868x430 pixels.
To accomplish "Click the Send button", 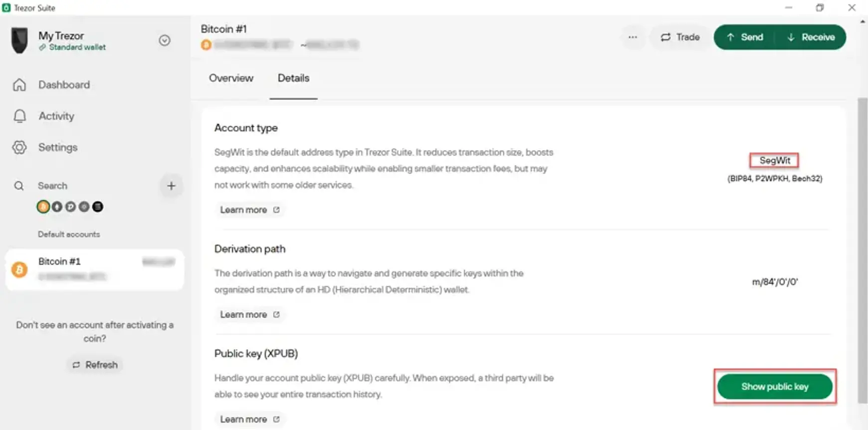I will coord(743,37).
